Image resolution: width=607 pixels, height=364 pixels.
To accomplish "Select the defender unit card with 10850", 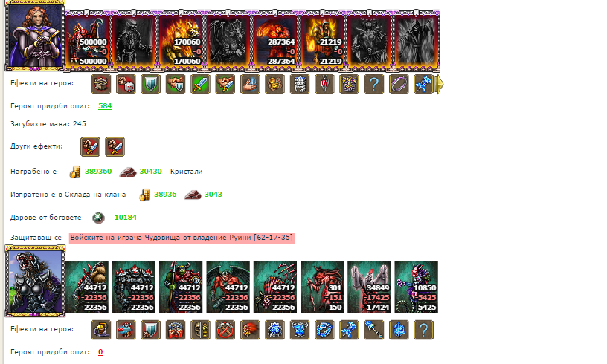I will pos(416,287).
